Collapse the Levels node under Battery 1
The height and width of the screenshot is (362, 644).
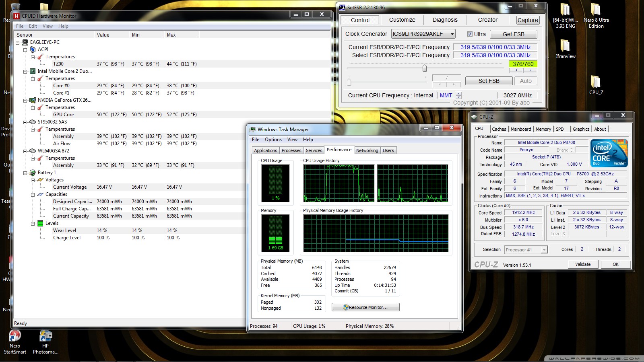[x=33, y=223]
